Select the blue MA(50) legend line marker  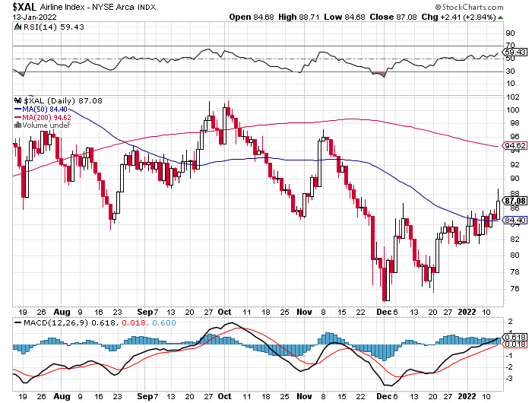[18, 109]
